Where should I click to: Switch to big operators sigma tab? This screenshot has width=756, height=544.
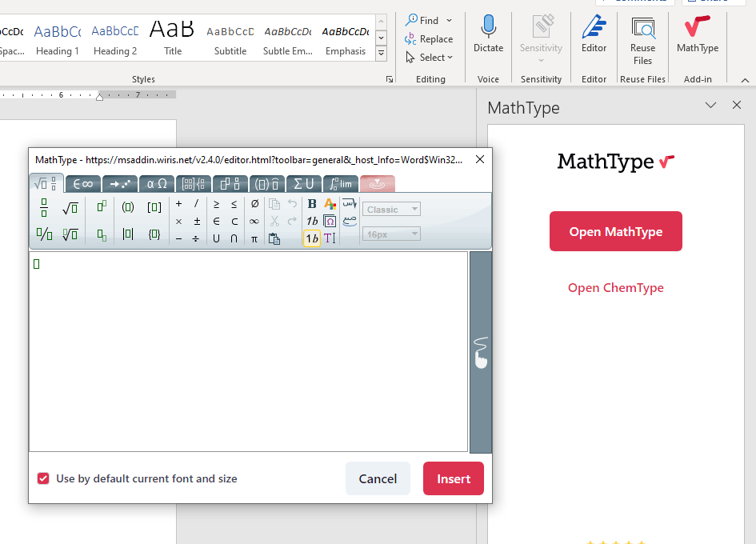click(304, 184)
